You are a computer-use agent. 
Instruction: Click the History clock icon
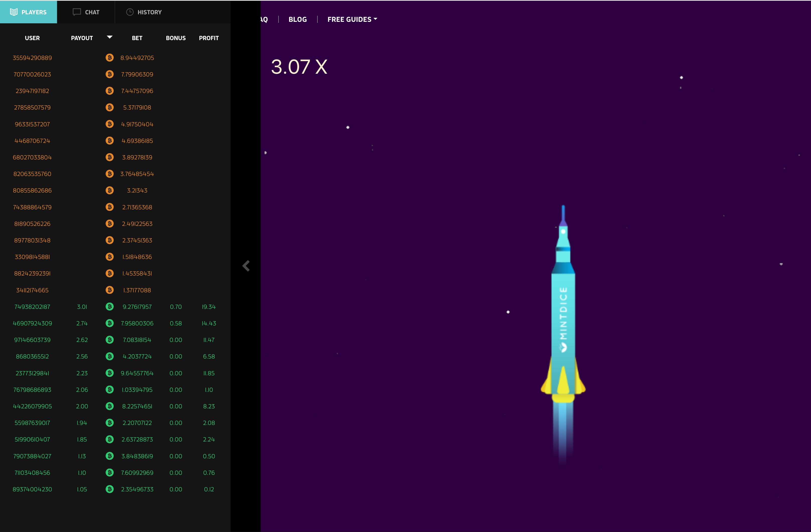point(130,12)
